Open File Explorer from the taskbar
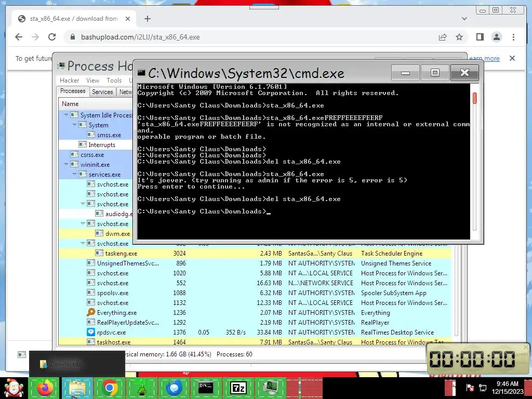532x399 pixels. pyautogui.click(x=77, y=388)
